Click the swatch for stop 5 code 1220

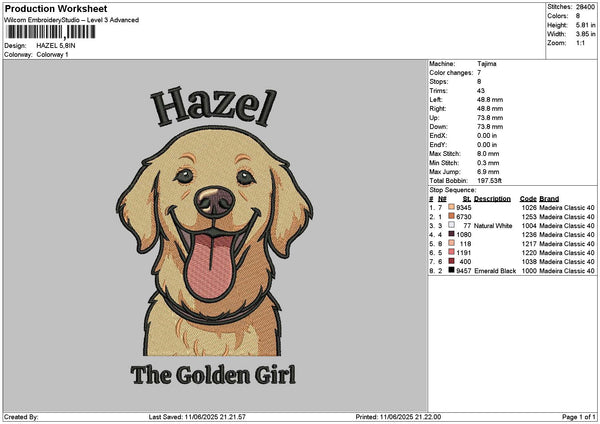[x=452, y=252]
